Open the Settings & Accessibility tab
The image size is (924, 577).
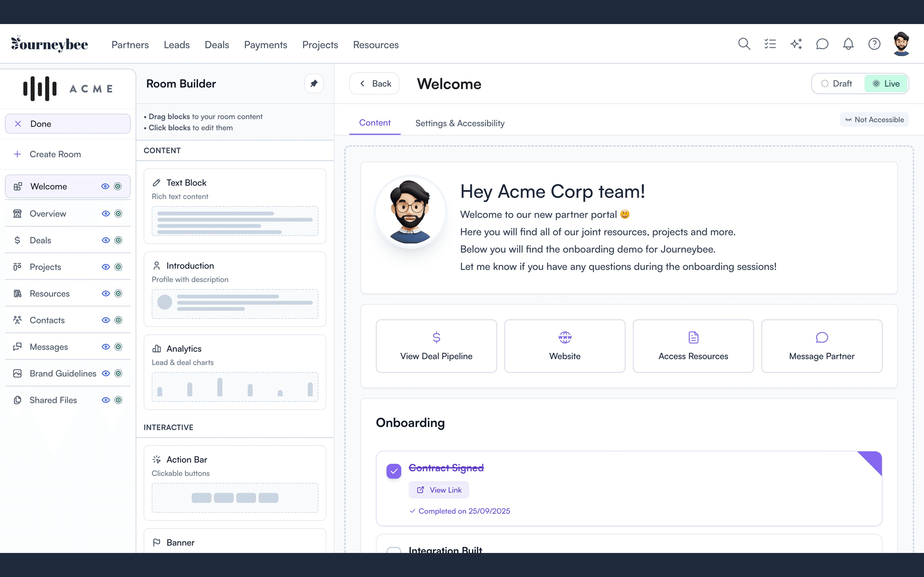coord(459,123)
